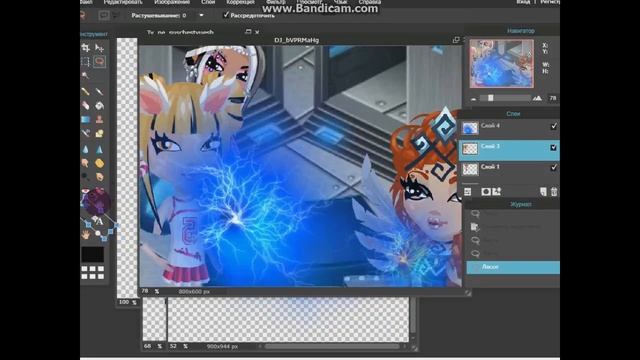Toggle visibility of Слой 3

pos(553,147)
